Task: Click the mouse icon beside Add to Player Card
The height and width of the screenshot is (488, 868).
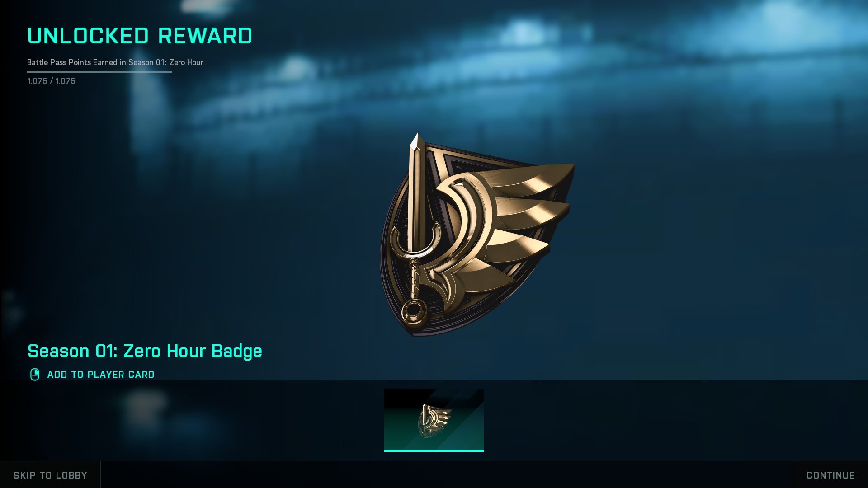Action: (35, 375)
